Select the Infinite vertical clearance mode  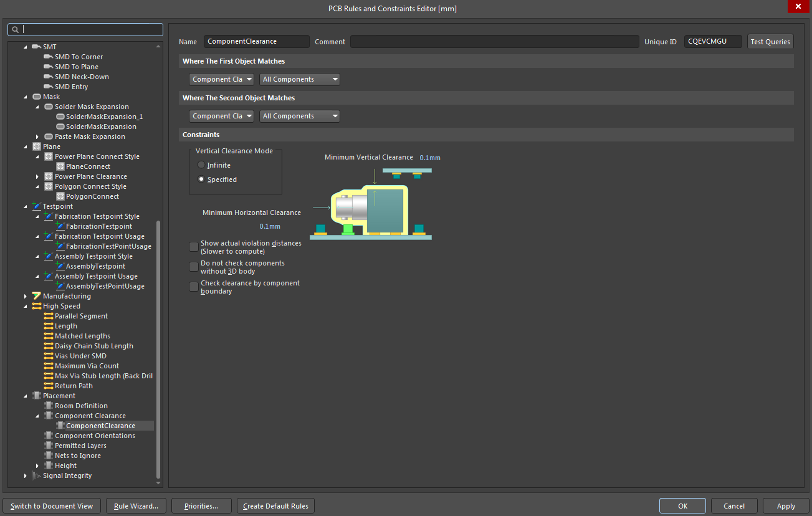(201, 164)
